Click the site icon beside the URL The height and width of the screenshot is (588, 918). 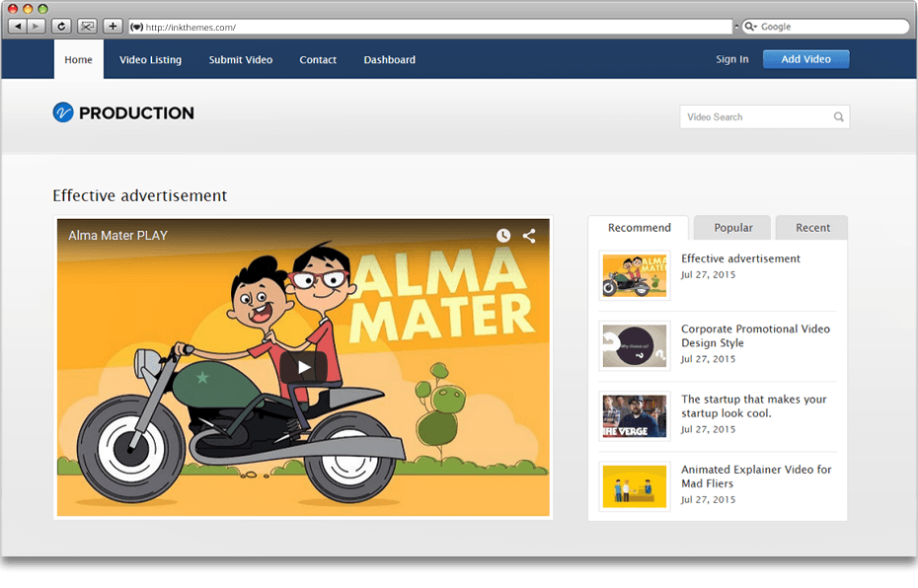[x=136, y=27]
